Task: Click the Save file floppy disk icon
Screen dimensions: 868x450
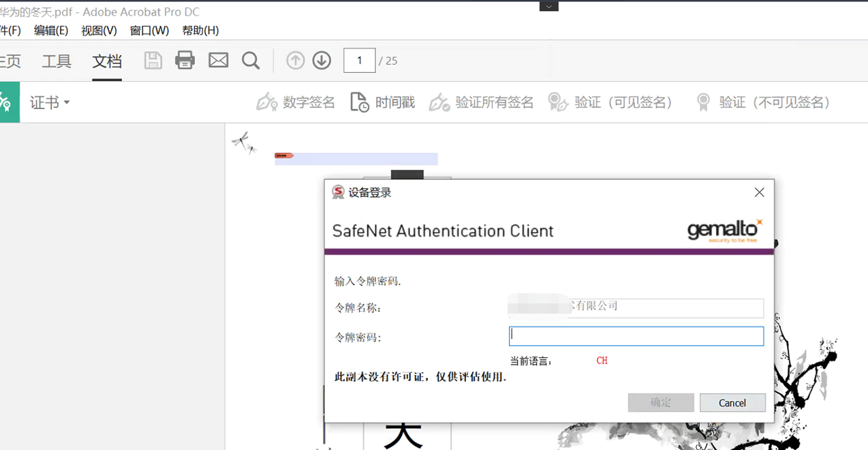Action: 153,60
